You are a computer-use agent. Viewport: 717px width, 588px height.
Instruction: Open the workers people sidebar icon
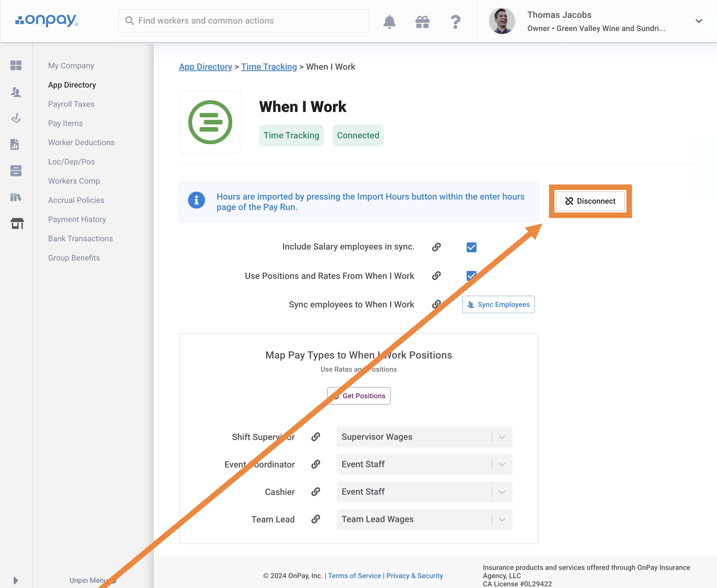tap(16, 92)
